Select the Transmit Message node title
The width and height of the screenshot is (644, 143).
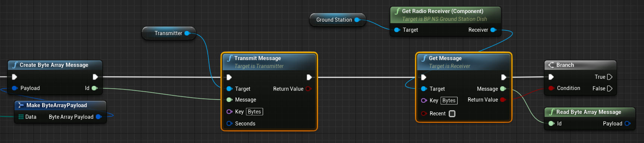(258, 58)
